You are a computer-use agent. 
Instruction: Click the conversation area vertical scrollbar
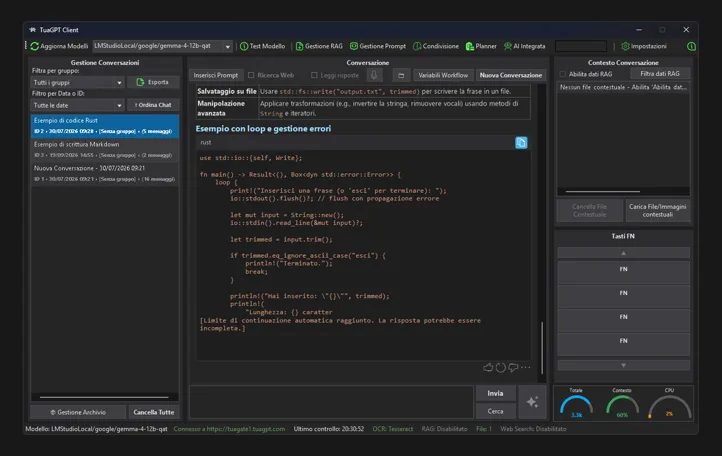pyautogui.click(x=542, y=348)
